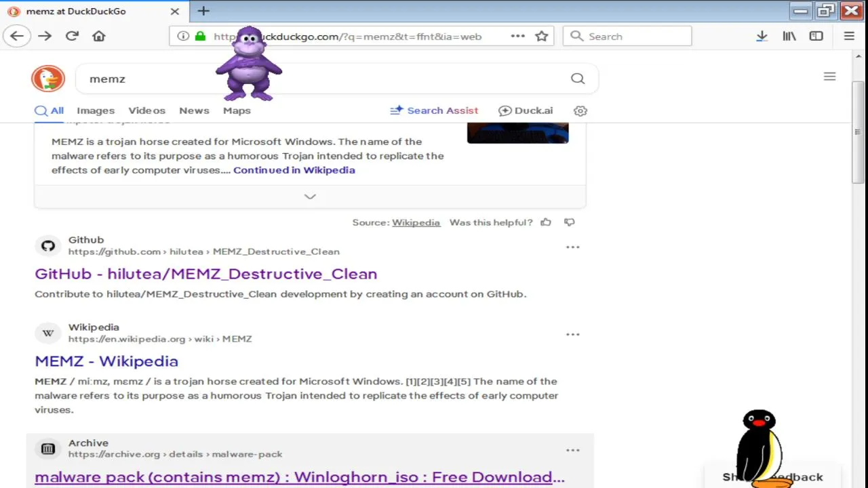Screen dimensions: 868x488
Task: Select the All results tab
Action: 49,110
